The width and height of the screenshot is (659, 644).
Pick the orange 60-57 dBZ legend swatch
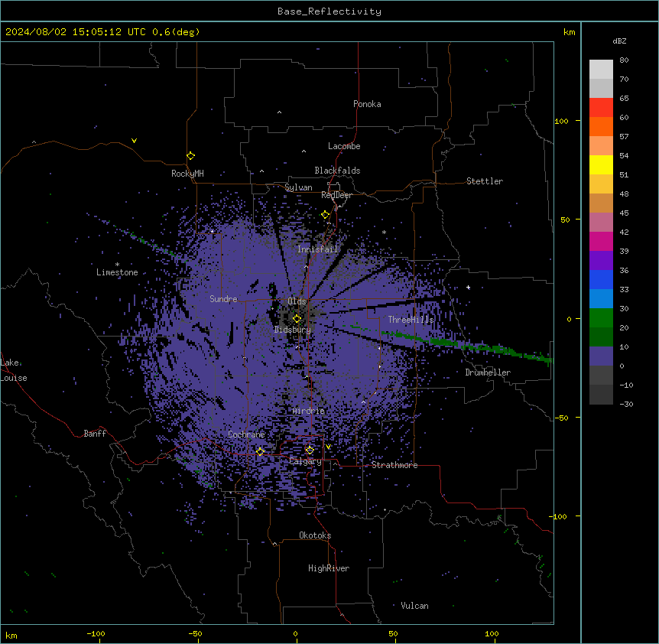pyautogui.click(x=601, y=126)
